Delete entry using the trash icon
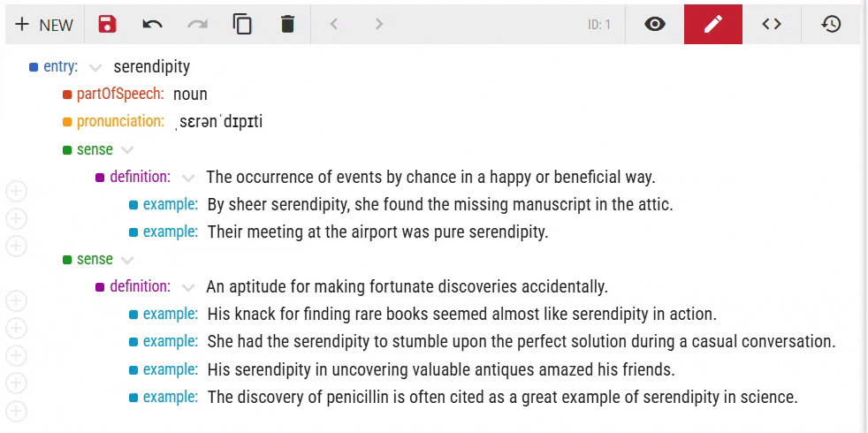 pos(287,24)
